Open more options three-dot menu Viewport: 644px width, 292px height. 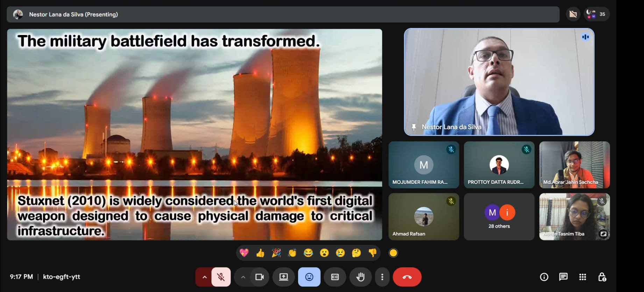click(382, 277)
